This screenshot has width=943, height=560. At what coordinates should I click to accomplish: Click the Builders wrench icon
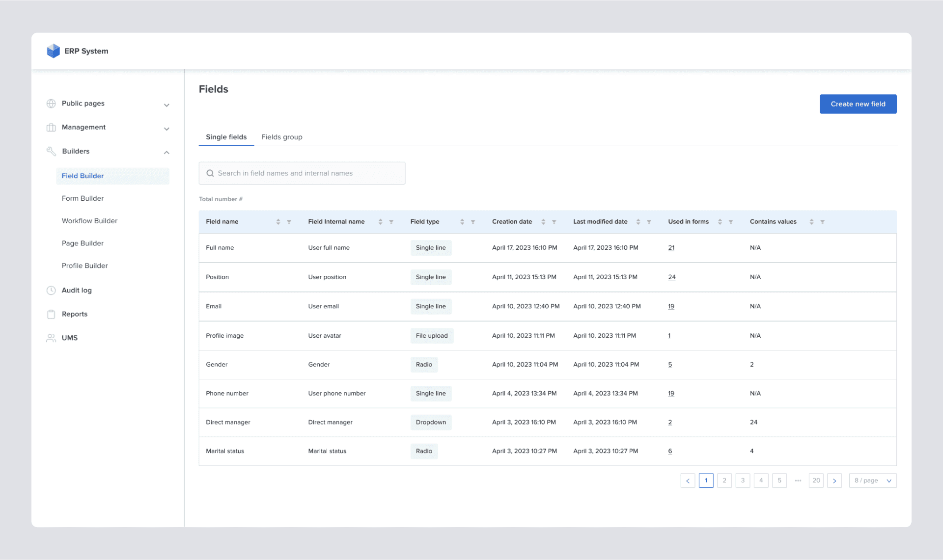51,151
